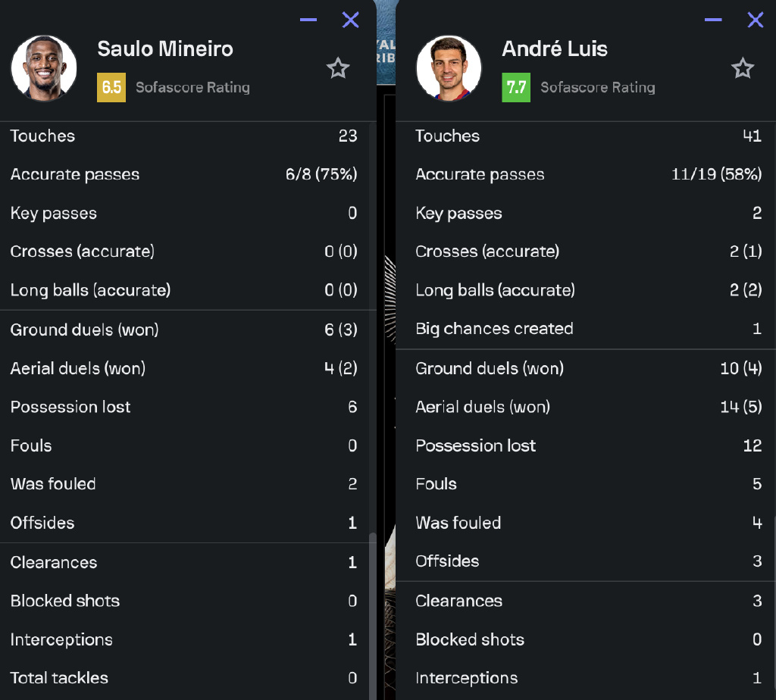Close the Saulo Mineiro player panel

350,20
